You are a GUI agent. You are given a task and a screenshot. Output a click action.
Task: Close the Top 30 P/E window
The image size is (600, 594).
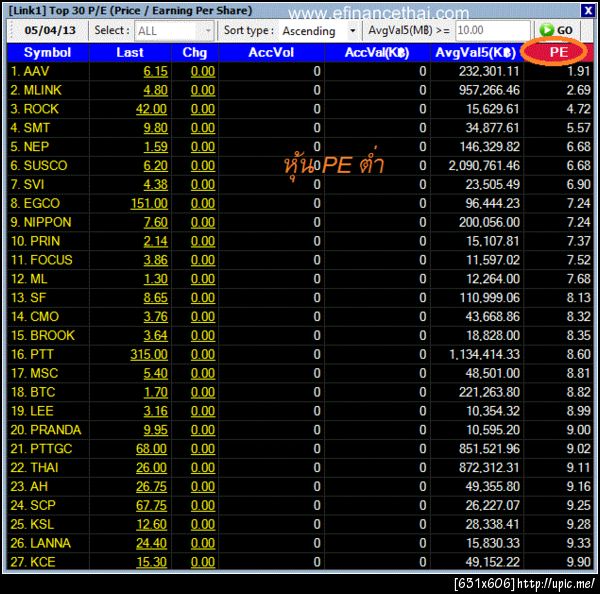588,10
